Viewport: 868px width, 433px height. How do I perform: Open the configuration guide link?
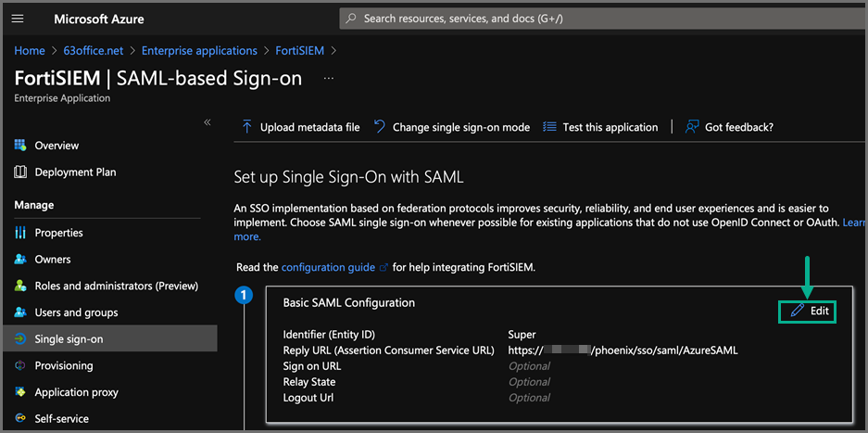tap(328, 267)
